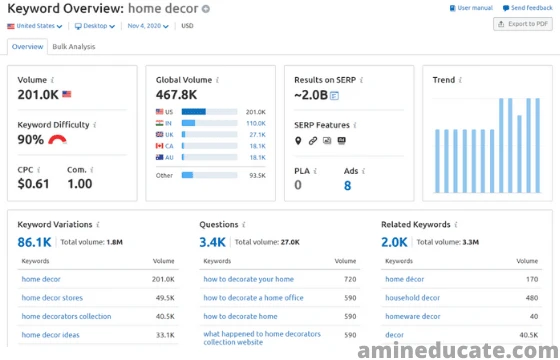Open the 86.1K keyword variations count

[34, 242]
